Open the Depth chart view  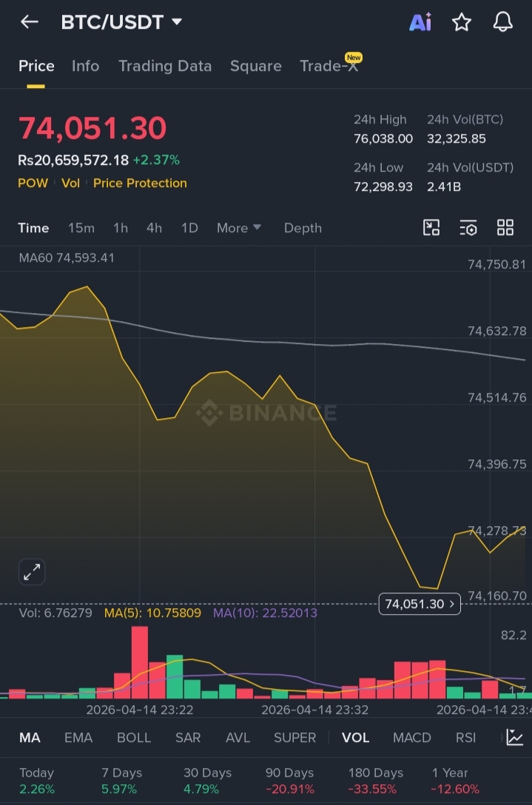point(303,228)
